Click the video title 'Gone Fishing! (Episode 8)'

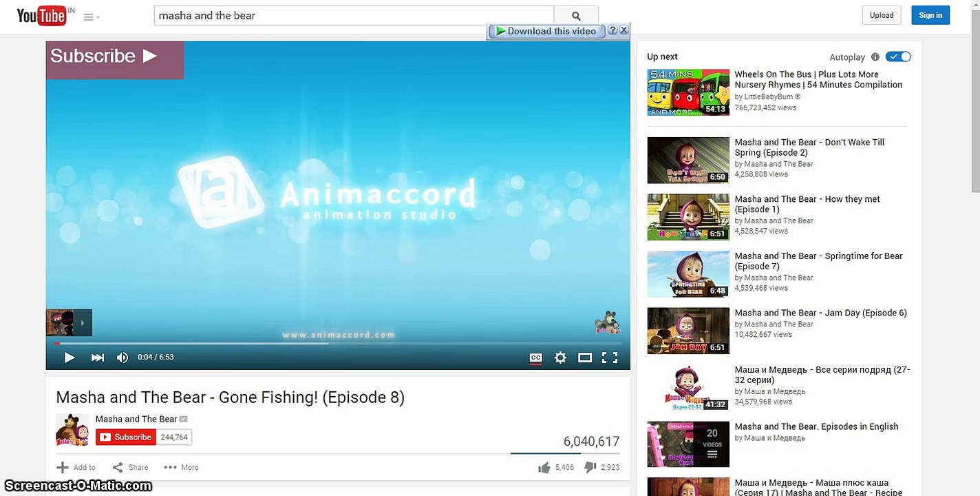point(230,397)
